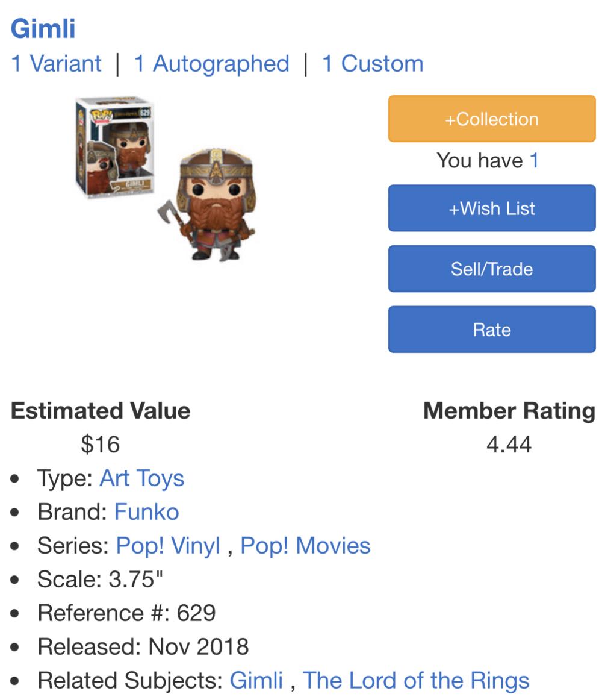Open The Lord of the Rings subject page
602x700 pixels.
coord(416,680)
